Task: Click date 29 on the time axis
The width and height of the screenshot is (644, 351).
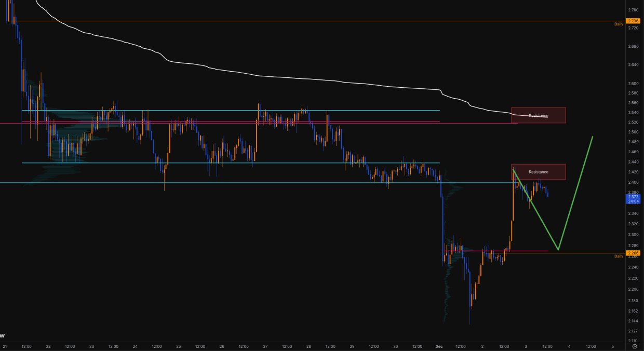Action: 352,346
